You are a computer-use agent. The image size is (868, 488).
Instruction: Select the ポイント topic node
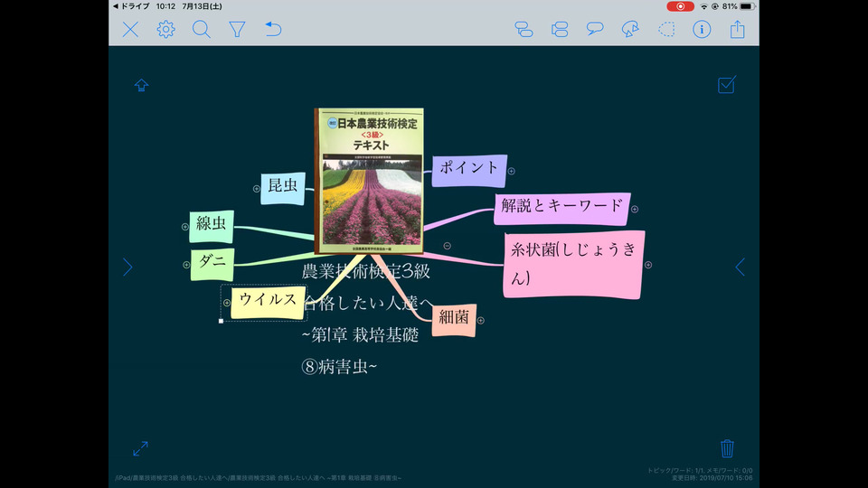click(469, 171)
